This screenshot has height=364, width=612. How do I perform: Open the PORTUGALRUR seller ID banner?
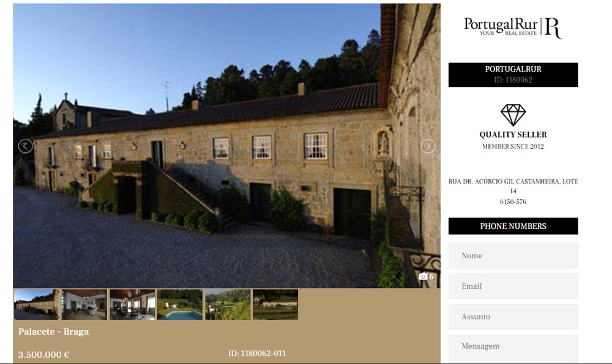(x=513, y=75)
